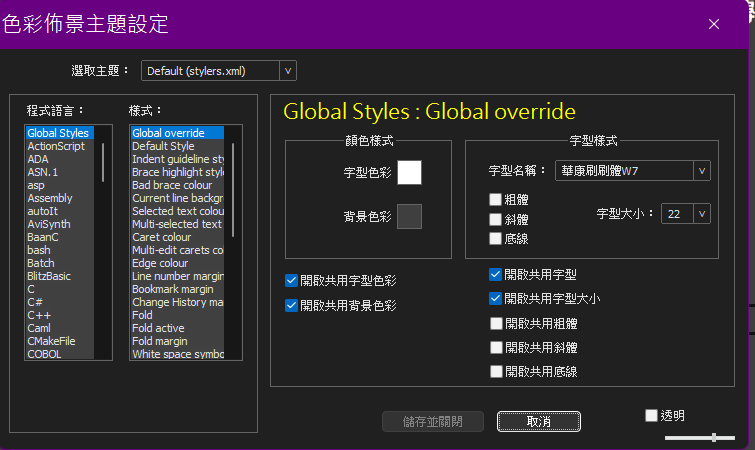
Task: Enable 開啟共用粗體 checkbox
Action: 496,323
